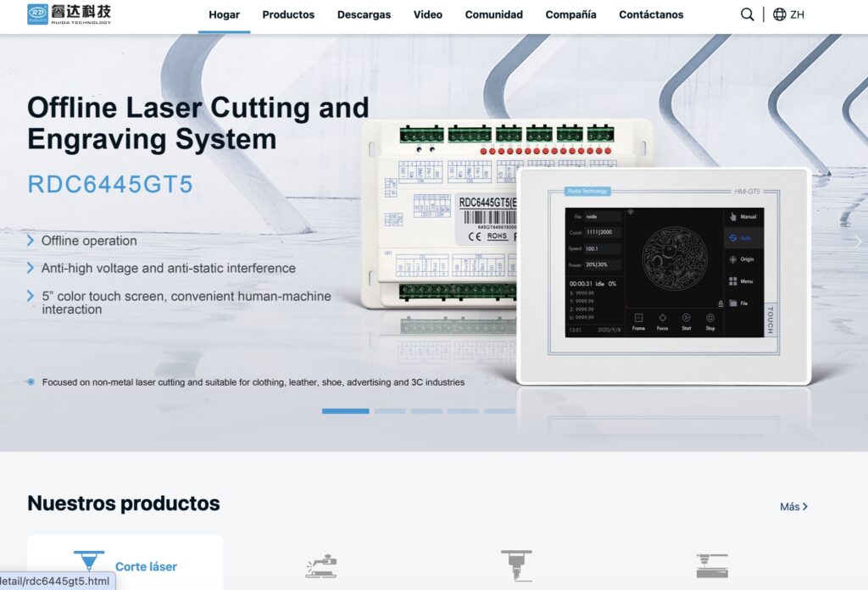Jump to the fifth carousel slide indicator
Viewport: 868px width, 590px height.
(x=499, y=411)
